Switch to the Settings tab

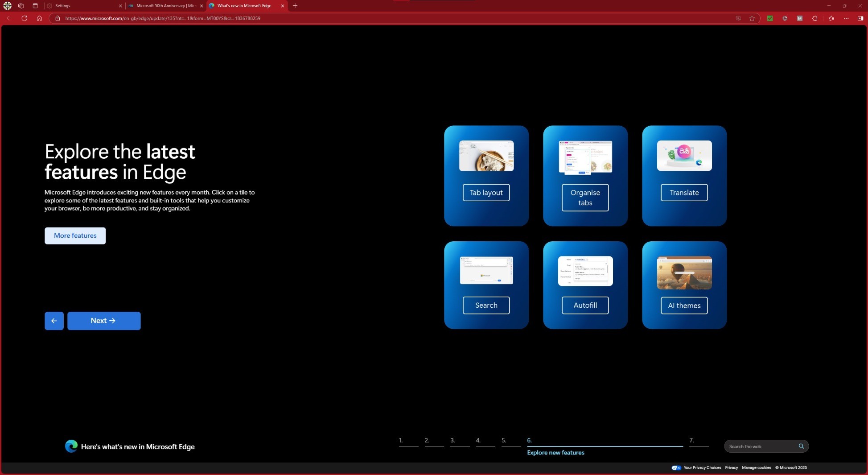coord(84,6)
